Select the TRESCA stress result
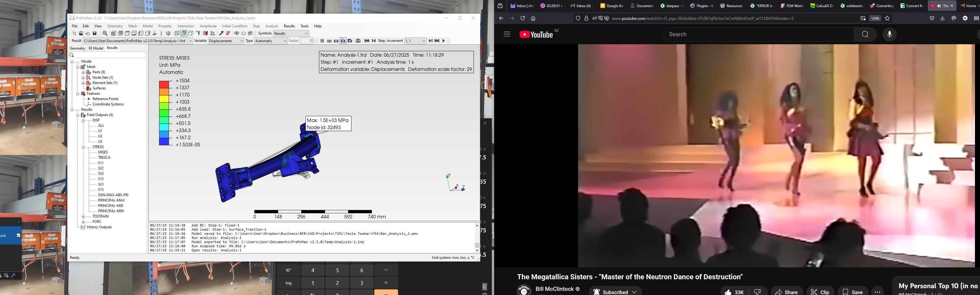 (x=104, y=158)
